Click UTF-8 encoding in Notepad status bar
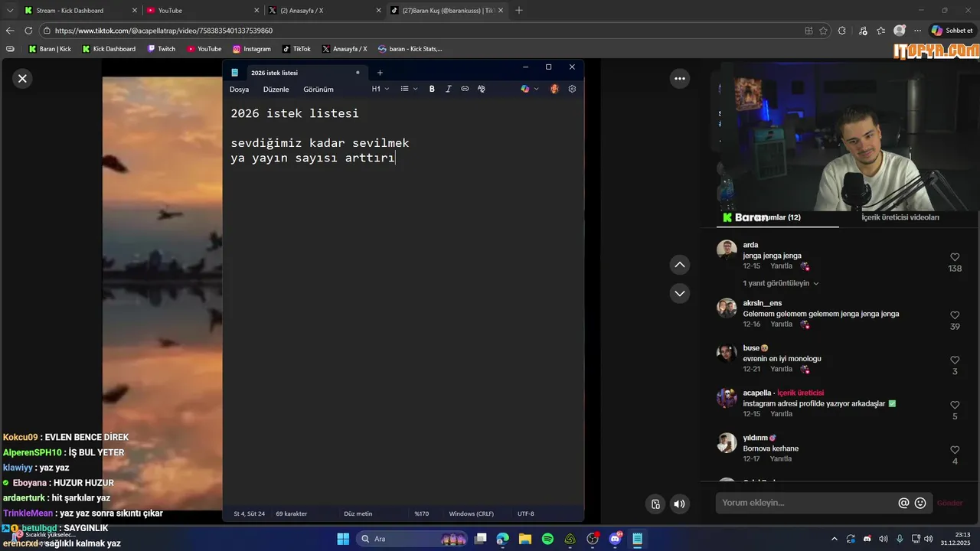Image resolution: width=980 pixels, height=551 pixels. [526, 514]
